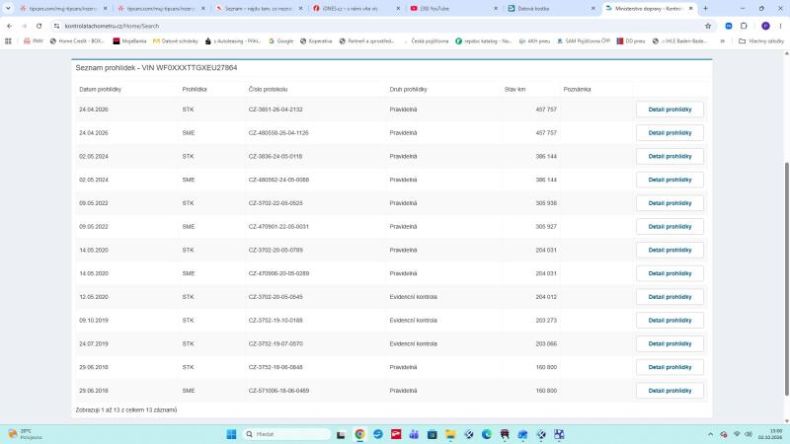Screen dimensions: 790x444
Task: Select the 305 938 km value
Action: click(546, 203)
